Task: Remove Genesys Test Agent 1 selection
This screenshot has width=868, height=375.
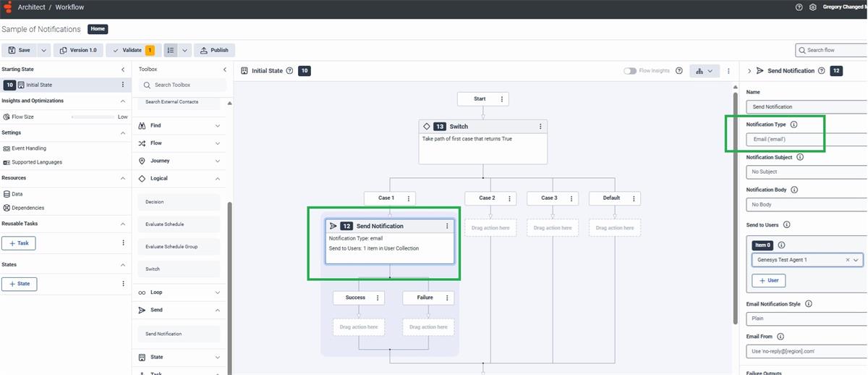Action: pos(847,260)
